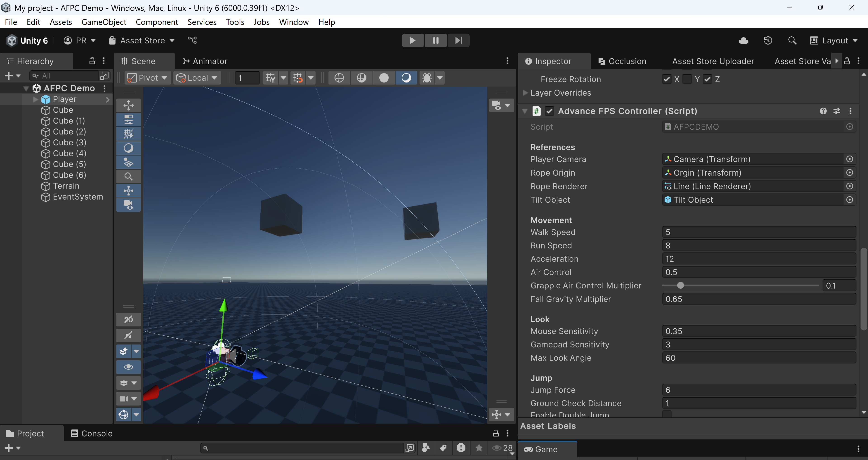
Task: Toggle Freeze Rotation X checkbox
Action: [667, 79]
